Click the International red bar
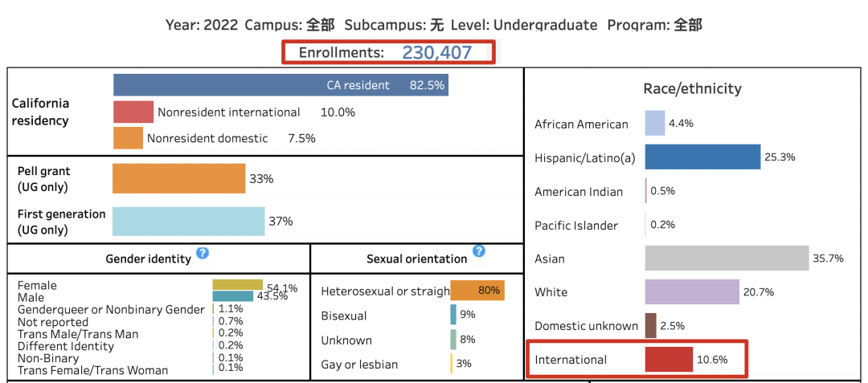868x383 pixels. (669, 360)
